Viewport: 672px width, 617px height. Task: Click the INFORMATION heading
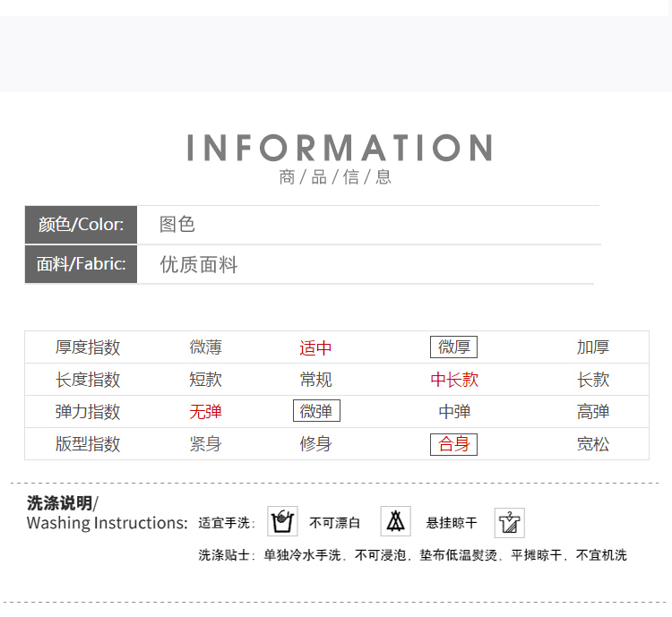[340, 148]
